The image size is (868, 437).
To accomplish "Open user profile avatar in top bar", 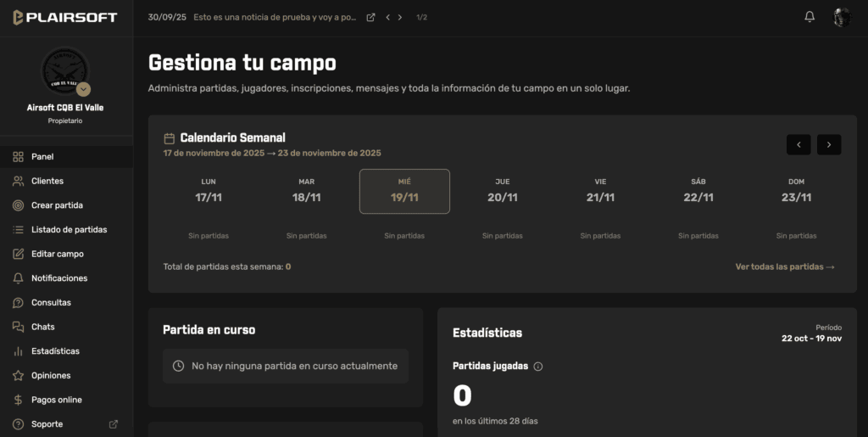I will (842, 17).
